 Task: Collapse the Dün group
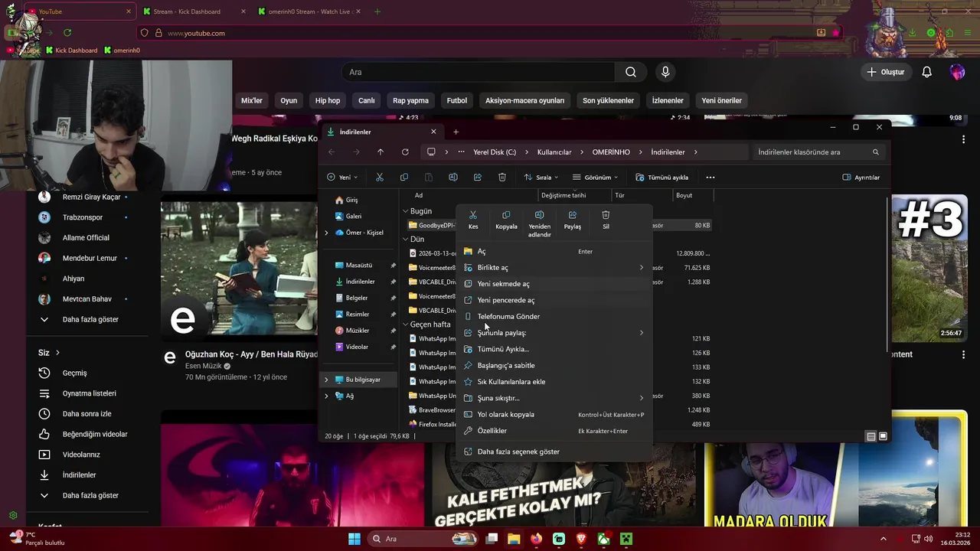pyautogui.click(x=405, y=239)
